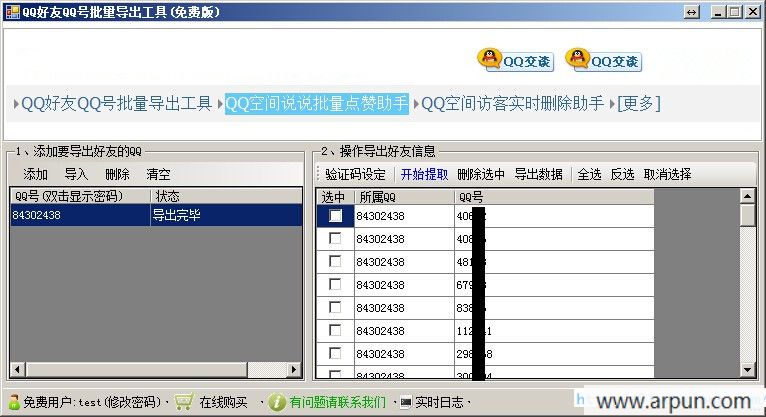Tick checkbox for row with QQ号 starting 112
This screenshot has width=766, height=417.
335,330
